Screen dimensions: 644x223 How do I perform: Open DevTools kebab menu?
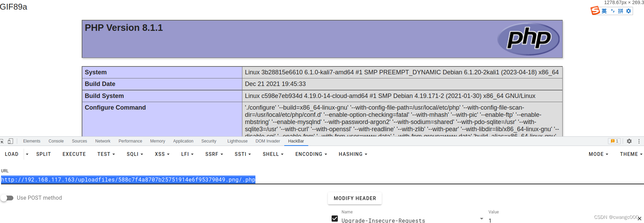tap(639, 141)
